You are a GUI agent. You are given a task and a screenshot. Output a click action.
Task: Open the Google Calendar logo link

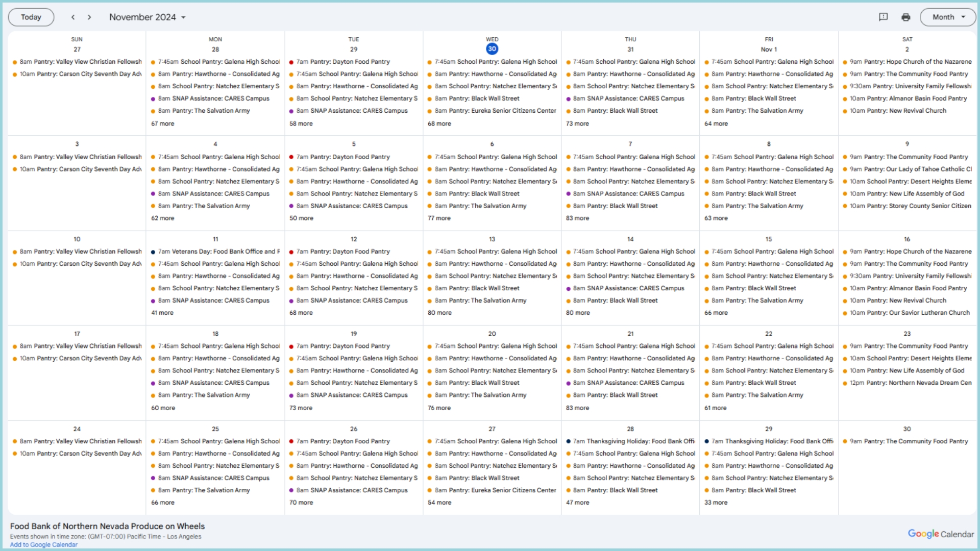(x=941, y=534)
